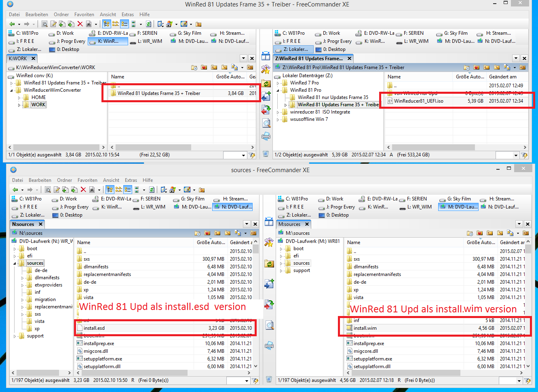
Task: Click the Edit file icon in the WinRed 81 Updates toolbar
Action: [x=53, y=24]
